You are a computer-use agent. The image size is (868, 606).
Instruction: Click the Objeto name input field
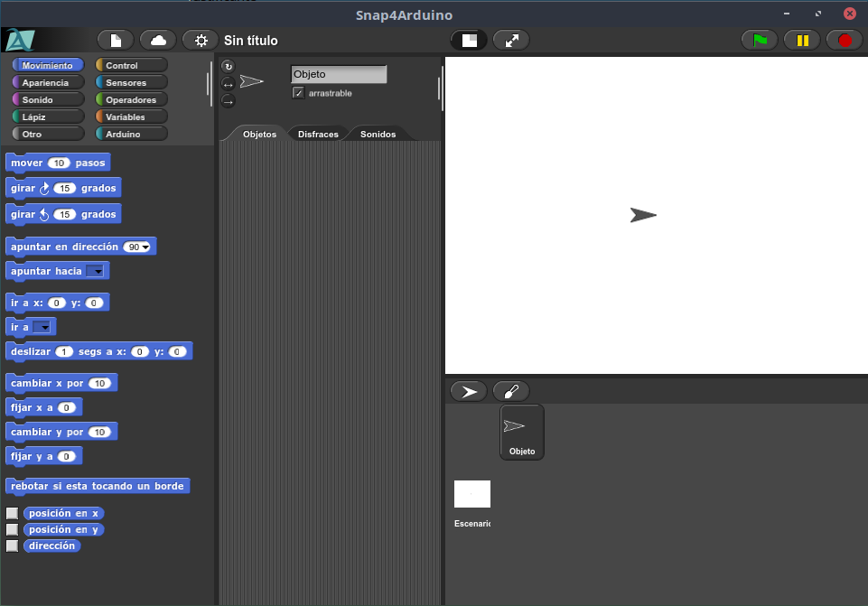339,74
